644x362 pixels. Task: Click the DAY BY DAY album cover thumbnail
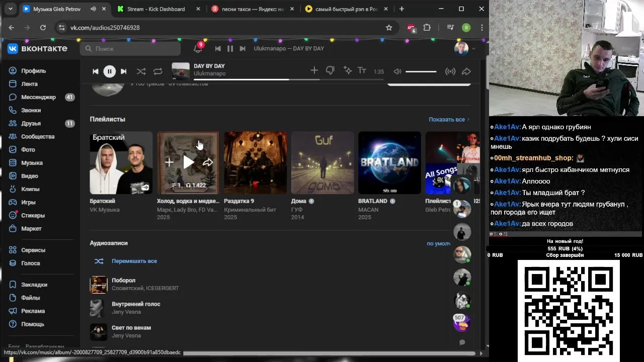coord(181,71)
